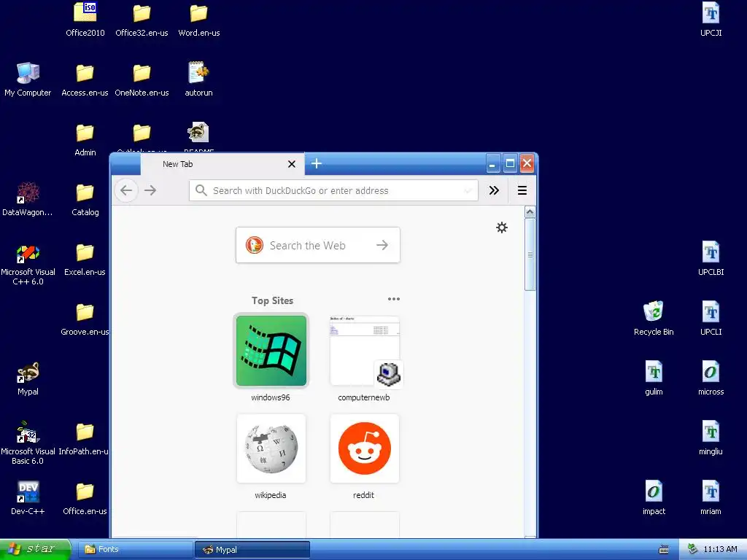The height and width of the screenshot is (560, 747).
Task: Select the Office32.en-us folder on desktop
Action: coord(142,13)
